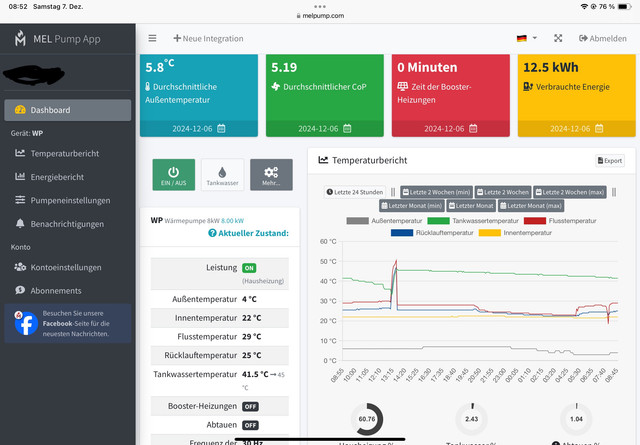Toggle the EIN / AUS power button
640x445 pixels.
click(173, 175)
